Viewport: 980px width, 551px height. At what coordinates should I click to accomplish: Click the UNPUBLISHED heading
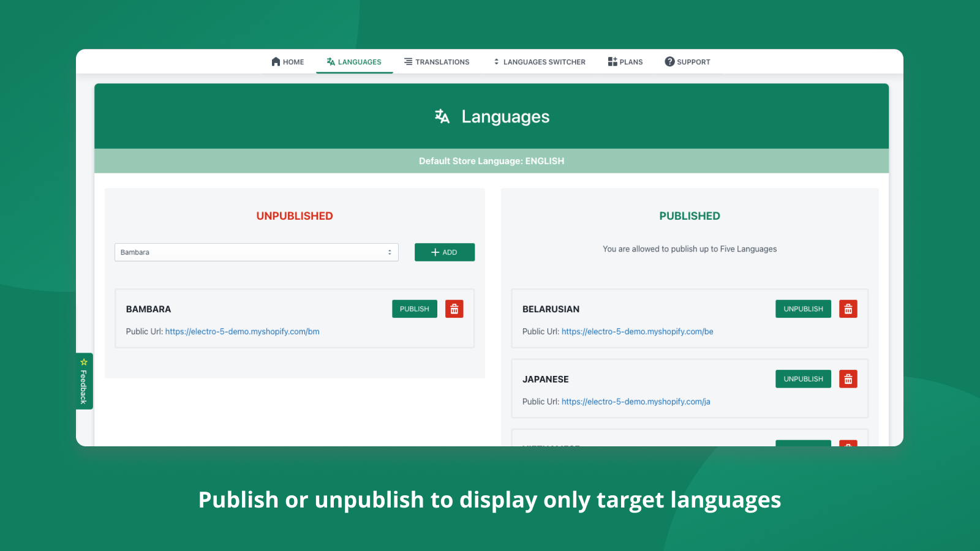coord(295,216)
